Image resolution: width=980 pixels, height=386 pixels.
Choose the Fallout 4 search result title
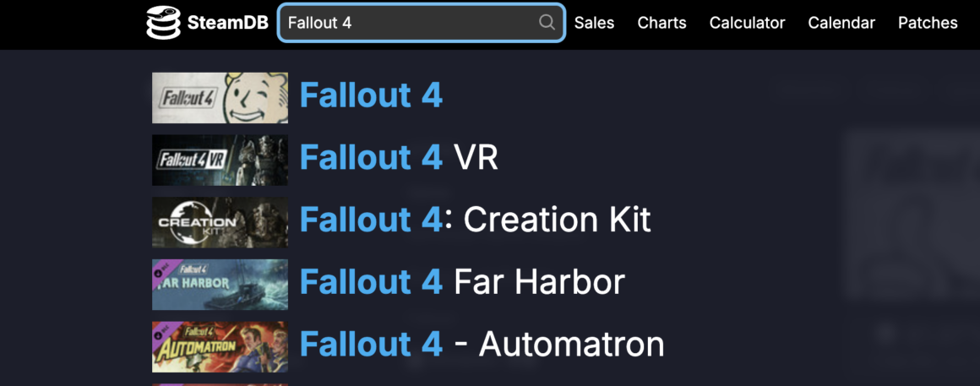371,96
